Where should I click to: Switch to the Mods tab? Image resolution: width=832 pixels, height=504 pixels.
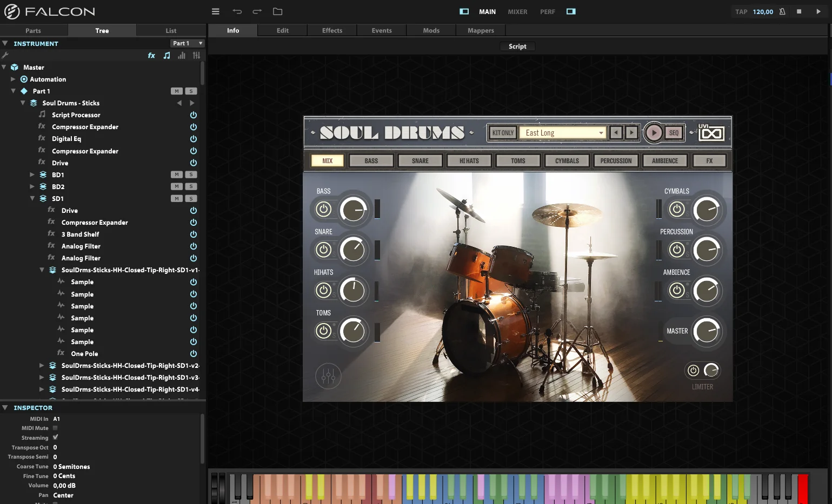tap(431, 31)
